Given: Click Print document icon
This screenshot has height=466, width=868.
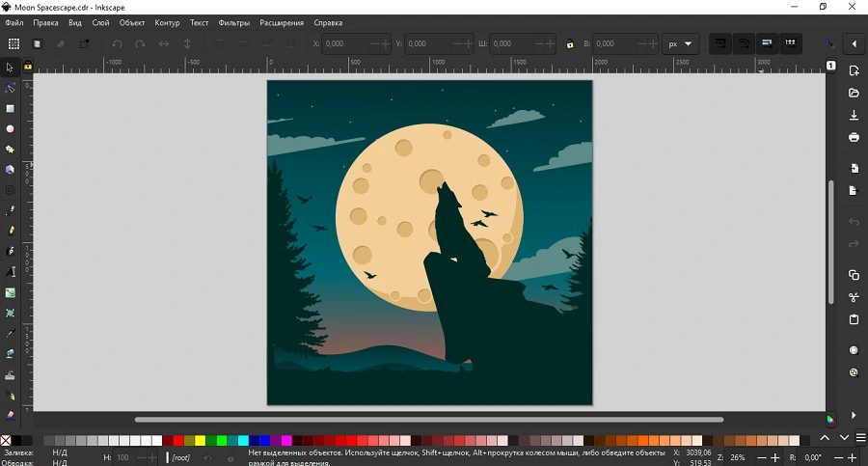Looking at the screenshot, I should click(854, 137).
